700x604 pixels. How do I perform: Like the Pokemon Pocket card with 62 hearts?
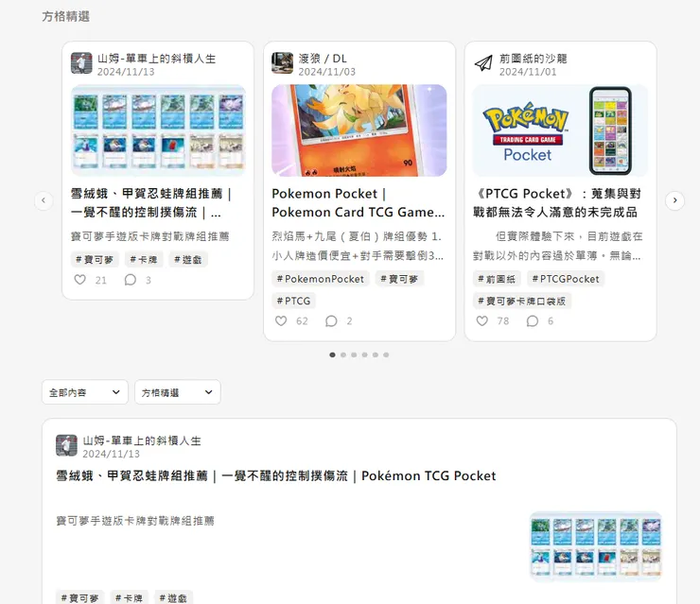tap(281, 320)
